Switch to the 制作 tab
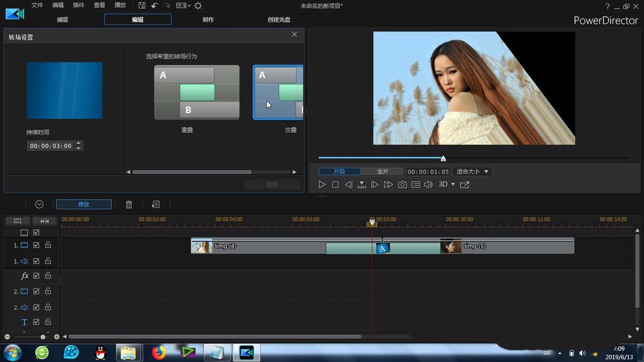 click(209, 19)
